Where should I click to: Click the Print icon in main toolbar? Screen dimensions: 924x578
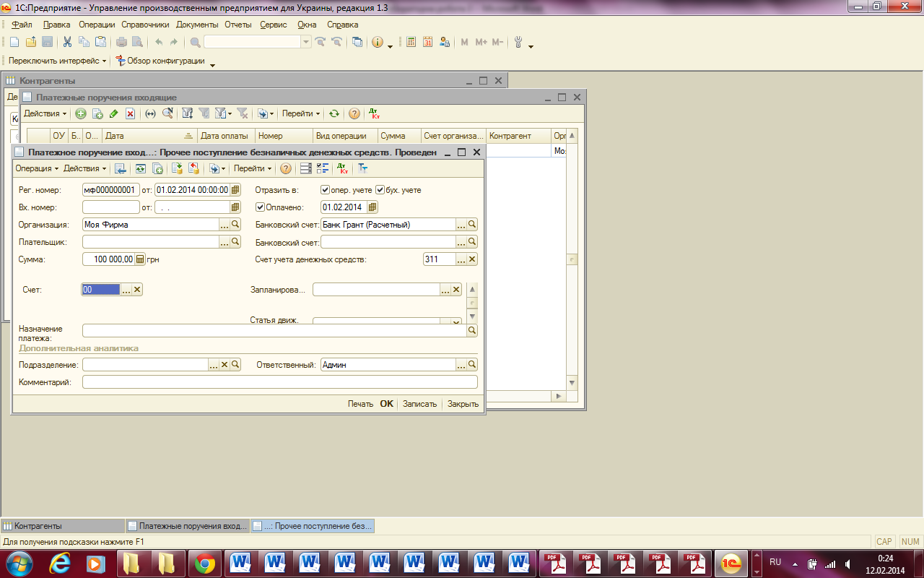[x=121, y=43]
